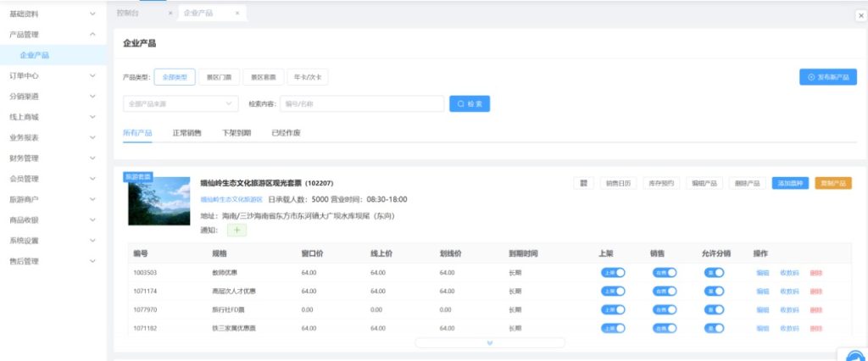This screenshot has height=361, width=868.
Task: Toggle 上架 switch for 教师优惠
Action: coord(613,272)
